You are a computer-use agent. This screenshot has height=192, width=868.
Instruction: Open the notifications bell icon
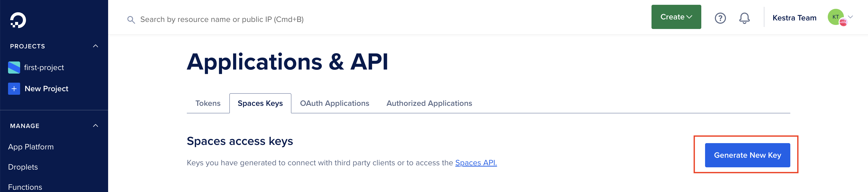tap(744, 18)
